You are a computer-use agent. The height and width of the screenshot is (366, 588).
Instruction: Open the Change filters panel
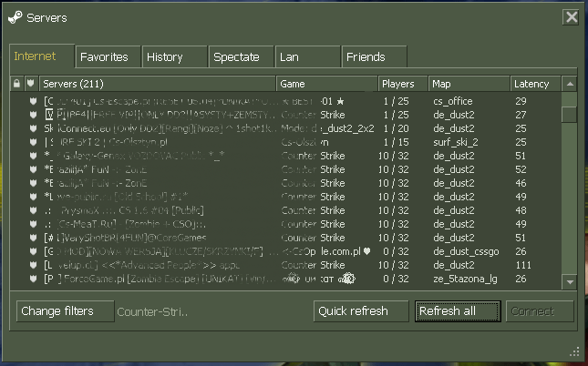click(x=66, y=311)
